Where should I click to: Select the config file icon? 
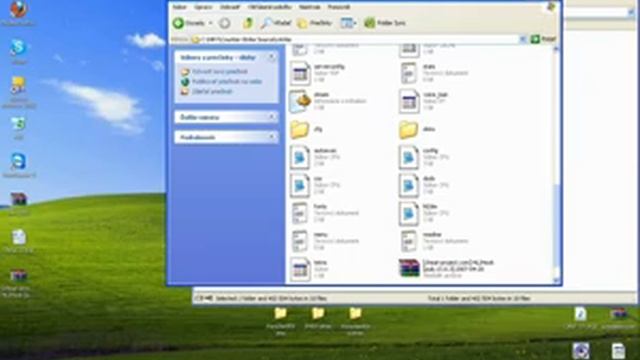409,157
